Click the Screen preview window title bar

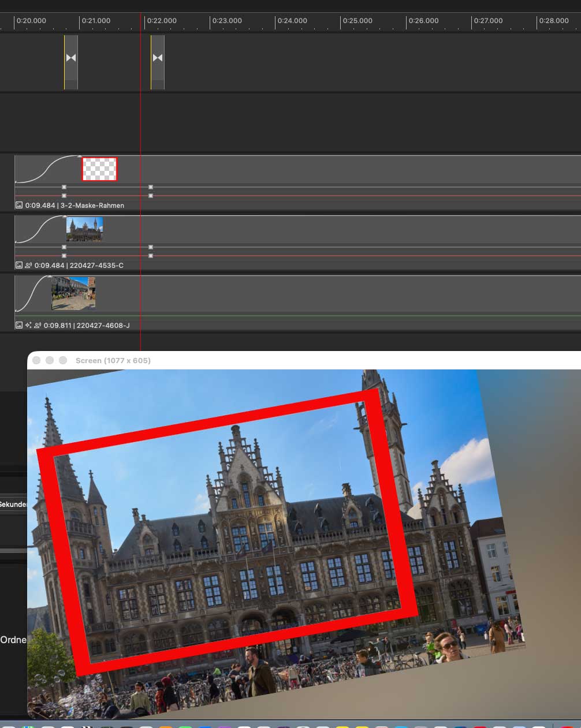click(x=289, y=360)
